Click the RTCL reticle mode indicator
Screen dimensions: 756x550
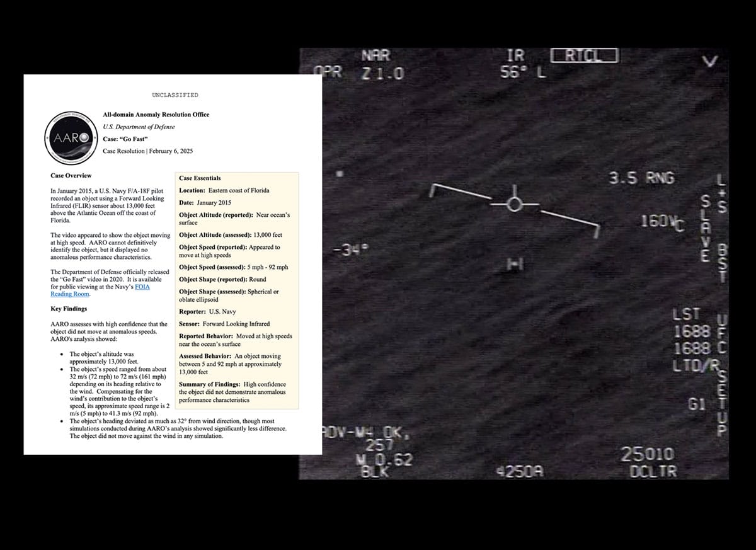point(585,55)
